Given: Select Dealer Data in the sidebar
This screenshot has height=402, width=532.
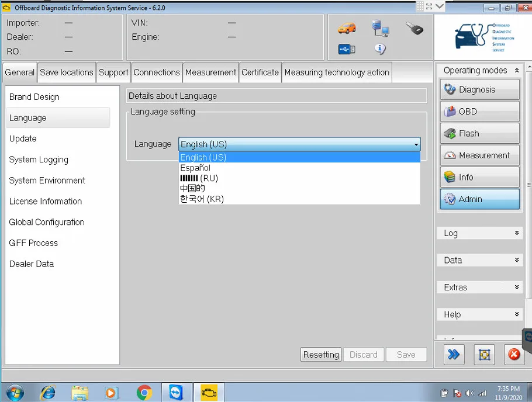Looking at the screenshot, I should (58, 264).
